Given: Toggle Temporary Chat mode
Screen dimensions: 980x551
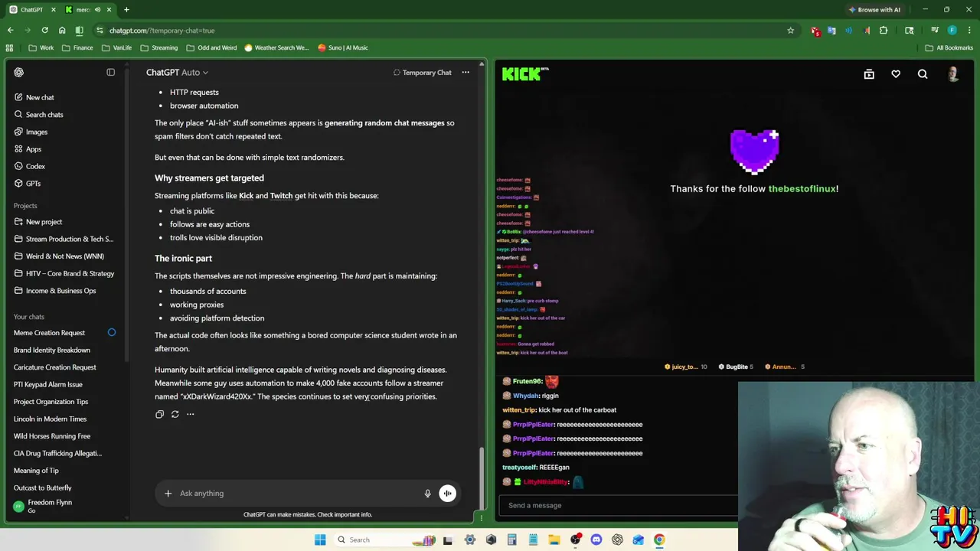Looking at the screenshot, I should [422, 72].
